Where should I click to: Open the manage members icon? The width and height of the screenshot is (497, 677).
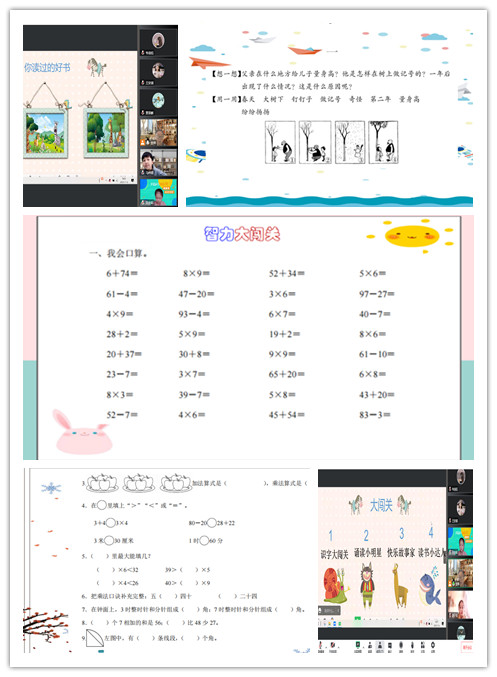pos(380,645)
